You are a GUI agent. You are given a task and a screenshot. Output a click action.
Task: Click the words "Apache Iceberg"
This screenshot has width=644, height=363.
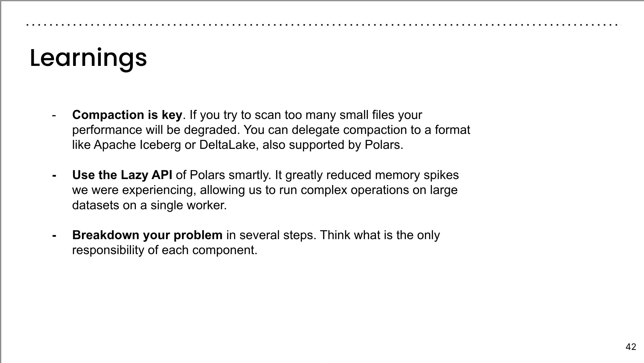tap(137, 145)
